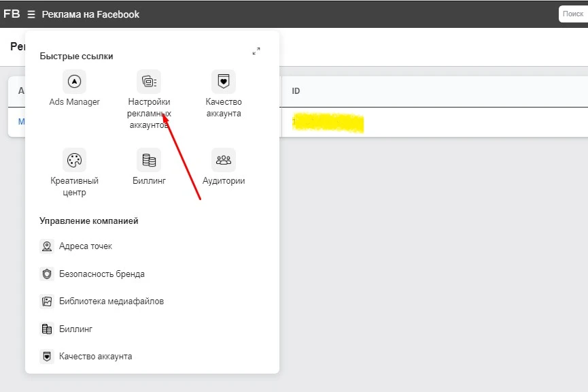This screenshot has height=392, width=588.
Task: Open Аудитории people icon
Action: click(224, 161)
